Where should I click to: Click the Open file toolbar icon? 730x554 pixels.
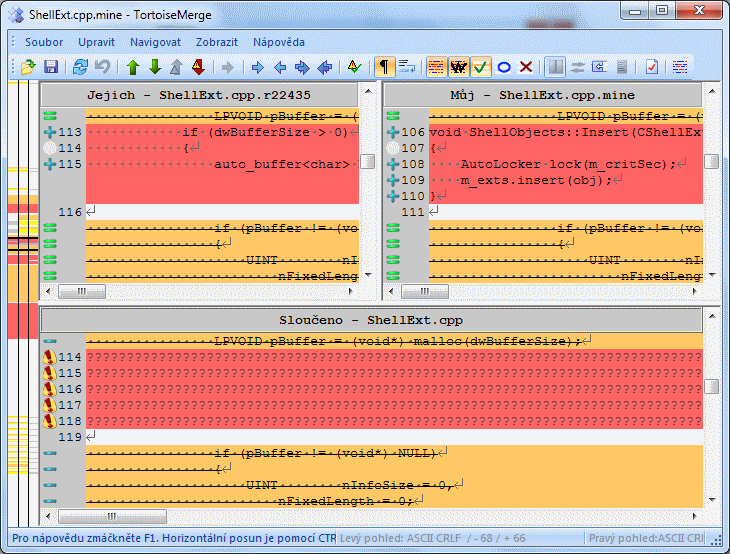click(x=28, y=67)
